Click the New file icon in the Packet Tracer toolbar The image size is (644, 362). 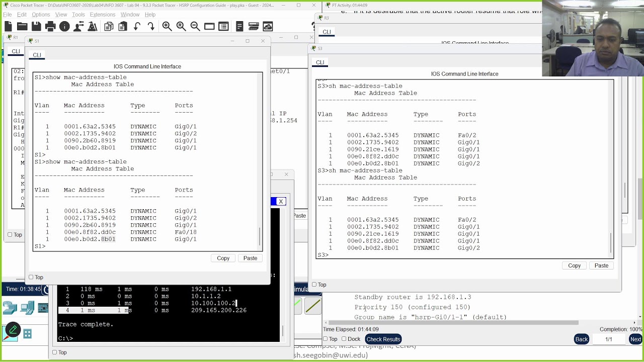(8, 27)
